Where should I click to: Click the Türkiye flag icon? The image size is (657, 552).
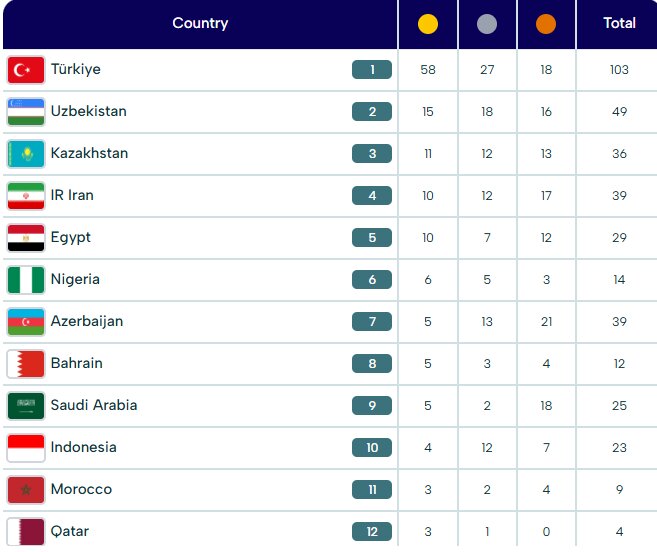click(26, 70)
